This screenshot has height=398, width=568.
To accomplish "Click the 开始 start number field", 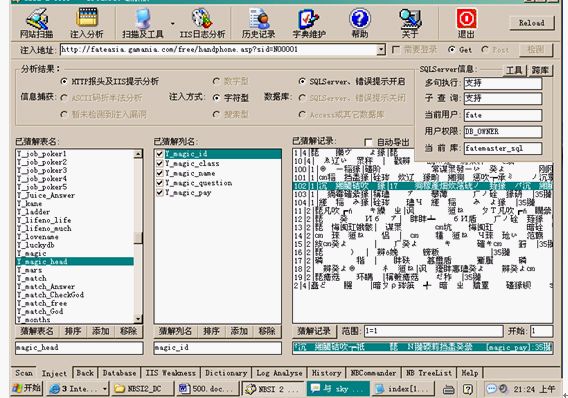I will pyautogui.click(x=542, y=331).
